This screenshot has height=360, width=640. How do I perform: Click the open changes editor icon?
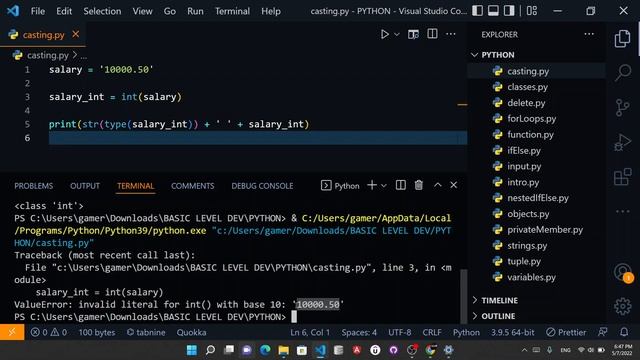(413, 34)
